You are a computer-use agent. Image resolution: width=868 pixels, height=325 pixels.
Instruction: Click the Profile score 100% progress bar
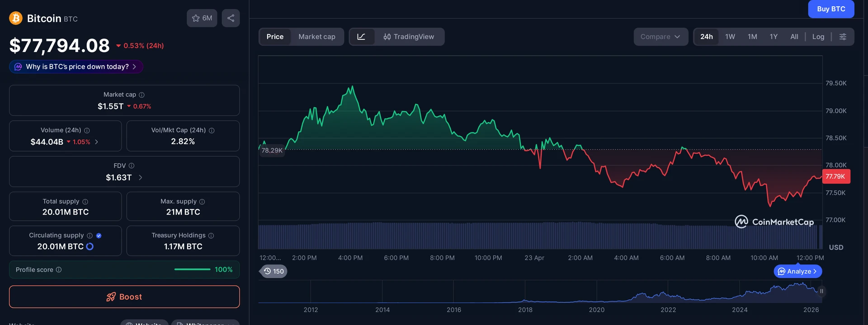click(192, 269)
